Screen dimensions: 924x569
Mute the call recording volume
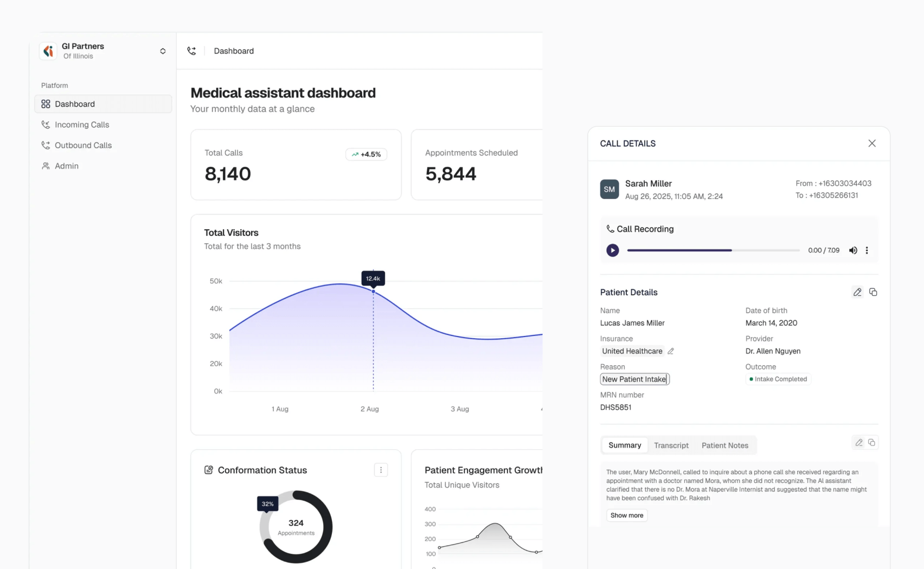click(853, 250)
